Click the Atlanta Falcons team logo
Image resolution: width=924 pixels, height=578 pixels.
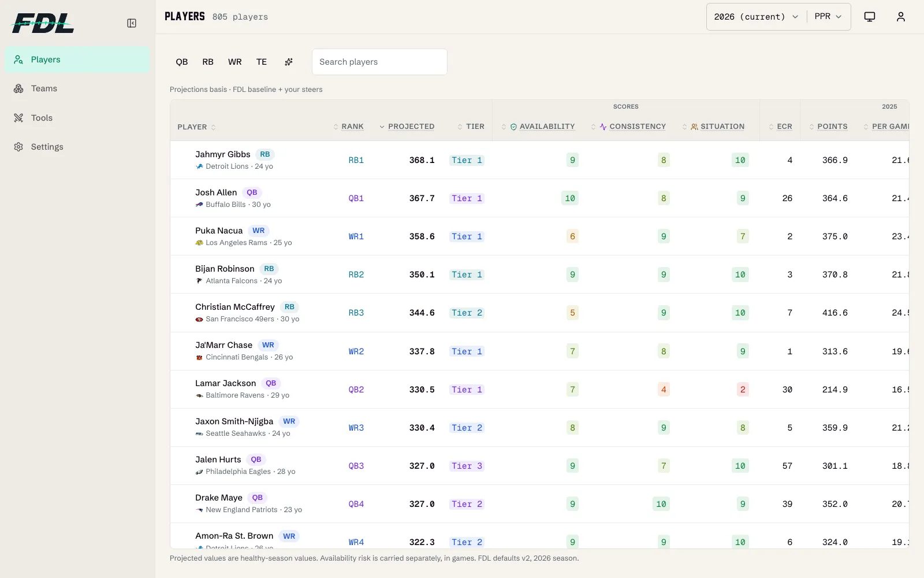point(199,281)
